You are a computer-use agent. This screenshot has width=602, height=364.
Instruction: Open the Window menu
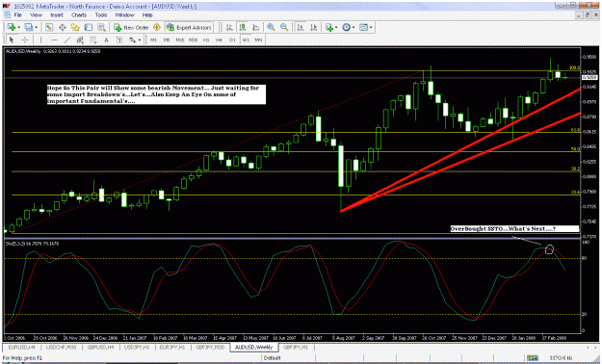point(124,15)
